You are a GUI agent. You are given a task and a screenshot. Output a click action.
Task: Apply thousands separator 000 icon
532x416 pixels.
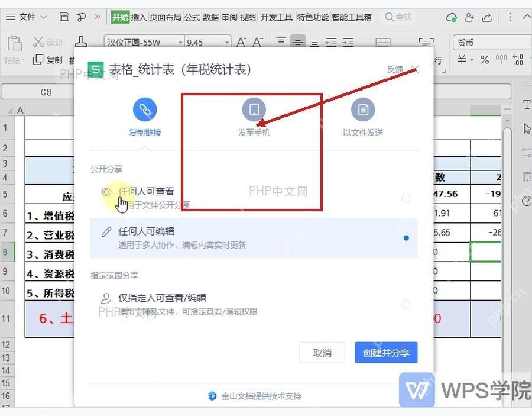pos(501,59)
